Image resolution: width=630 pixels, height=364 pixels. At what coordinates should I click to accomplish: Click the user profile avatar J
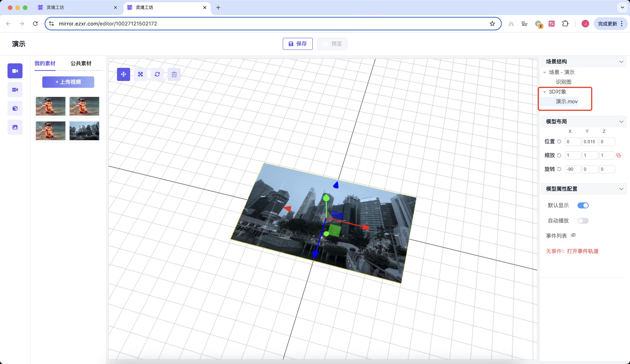pos(585,23)
